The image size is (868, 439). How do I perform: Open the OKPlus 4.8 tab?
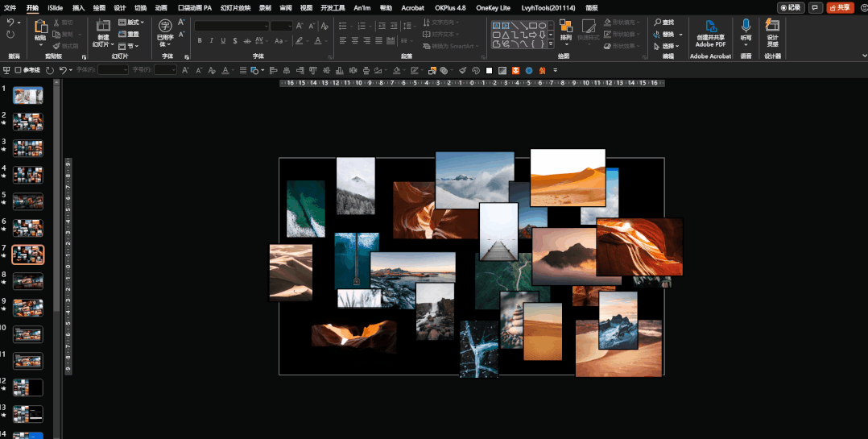click(450, 8)
